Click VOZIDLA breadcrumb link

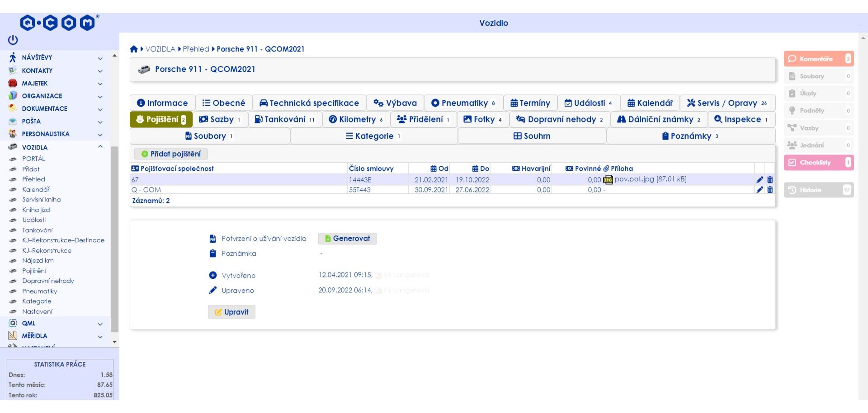(160, 49)
